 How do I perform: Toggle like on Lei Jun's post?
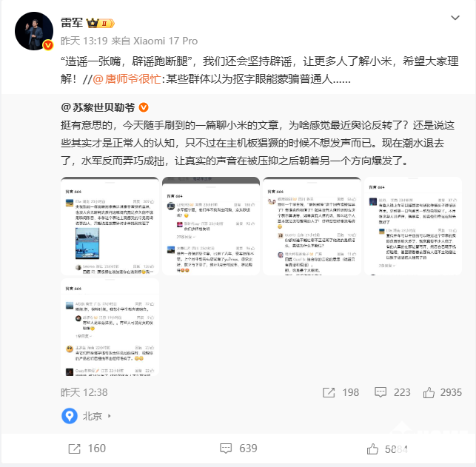coord(372,448)
